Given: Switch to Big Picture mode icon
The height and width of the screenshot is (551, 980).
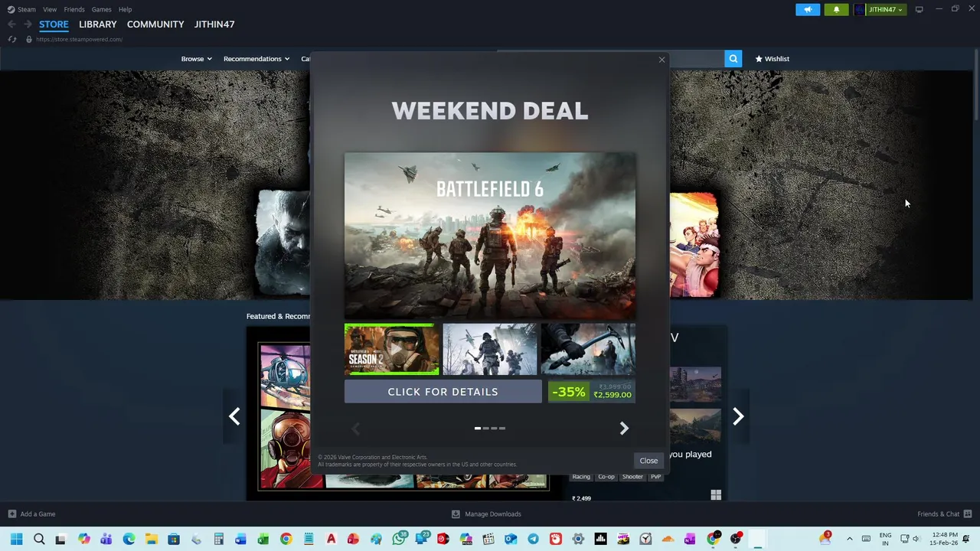Looking at the screenshot, I should pyautogui.click(x=920, y=9).
